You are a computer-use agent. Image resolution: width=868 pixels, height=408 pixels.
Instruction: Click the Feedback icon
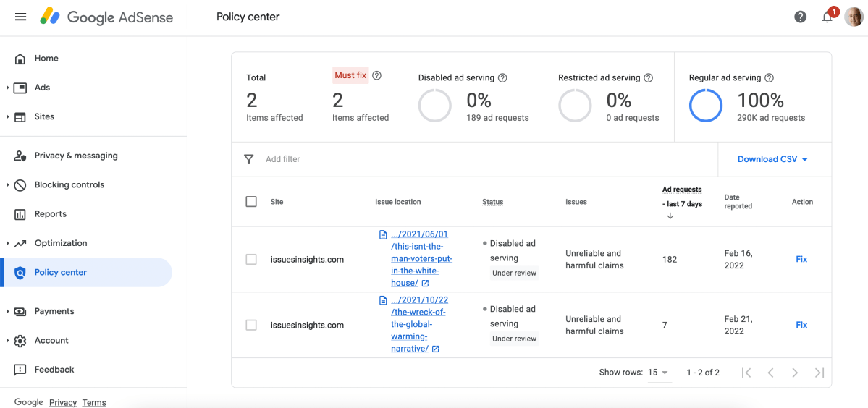(x=20, y=370)
